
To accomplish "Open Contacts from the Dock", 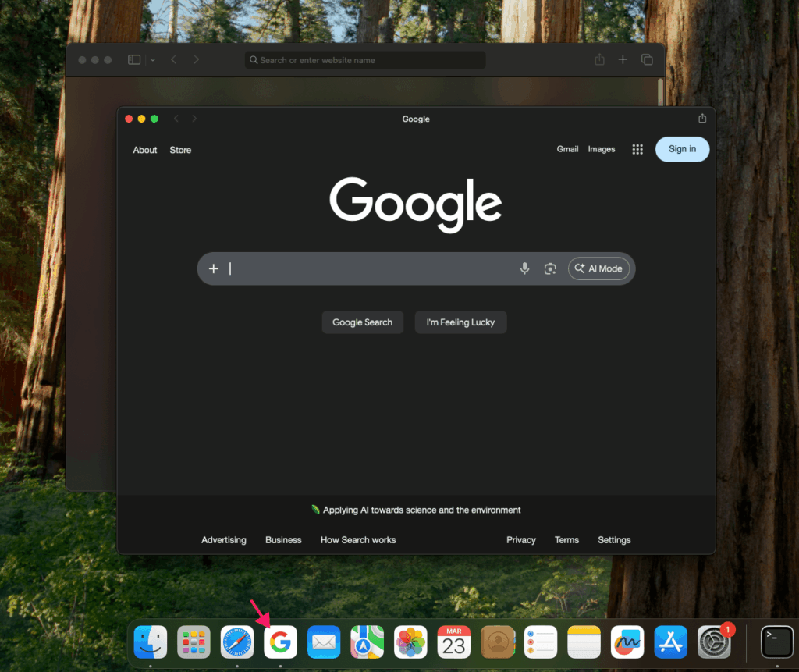I will point(497,642).
